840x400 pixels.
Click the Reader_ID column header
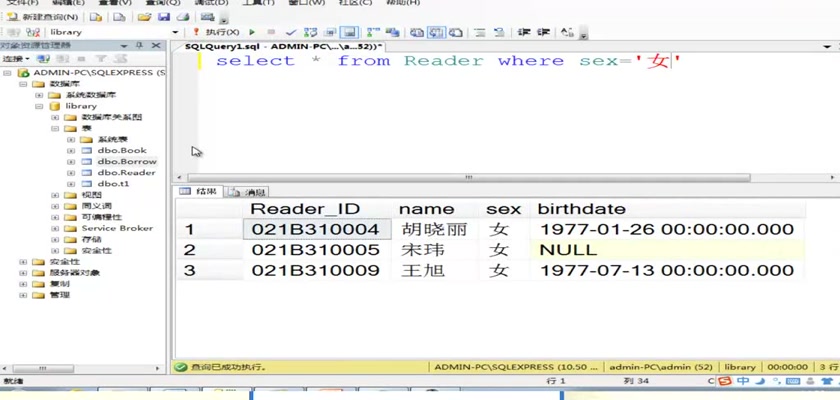click(318, 209)
